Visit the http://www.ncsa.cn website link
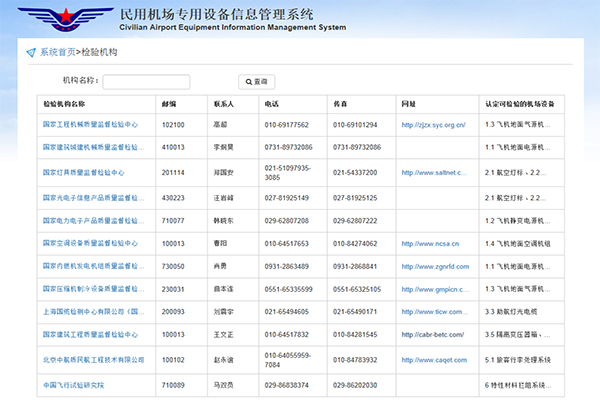Image resolution: width=600 pixels, height=400 pixels. 429,243
